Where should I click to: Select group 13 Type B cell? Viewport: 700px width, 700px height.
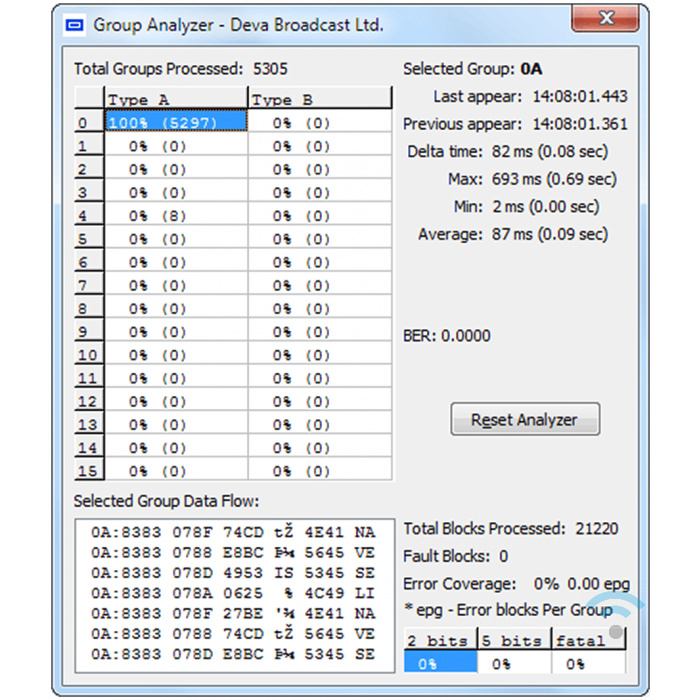[x=320, y=424]
